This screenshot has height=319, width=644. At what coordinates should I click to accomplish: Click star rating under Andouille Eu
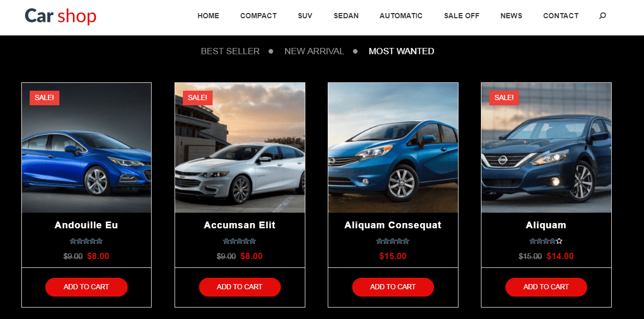point(86,241)
